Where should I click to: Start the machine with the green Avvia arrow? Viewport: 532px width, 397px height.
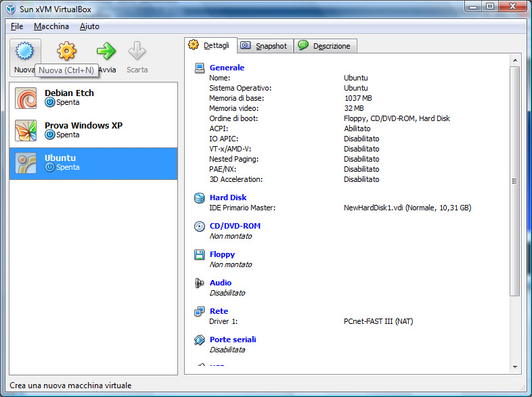pyautogui.click(x=106, y=51)
